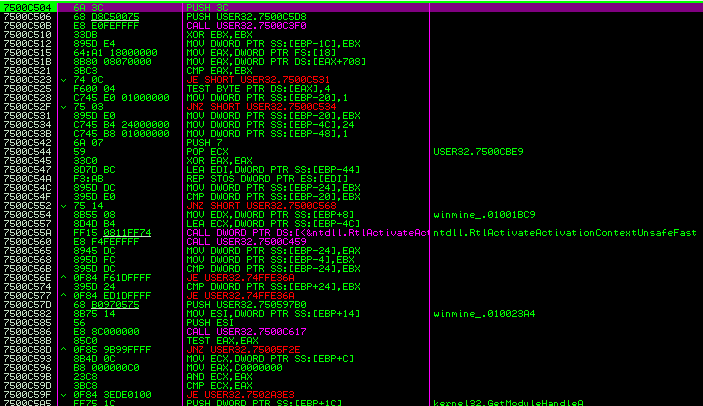
Task: Select comment USER32.7500CBE9
Action: point(478,151)
